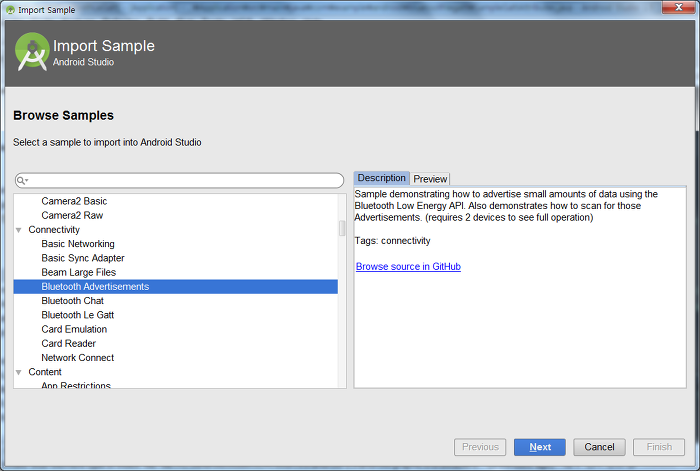This screenshot has height=471, width=700.
Task: Select the Basic Networking sample
Action: point(78,244)
